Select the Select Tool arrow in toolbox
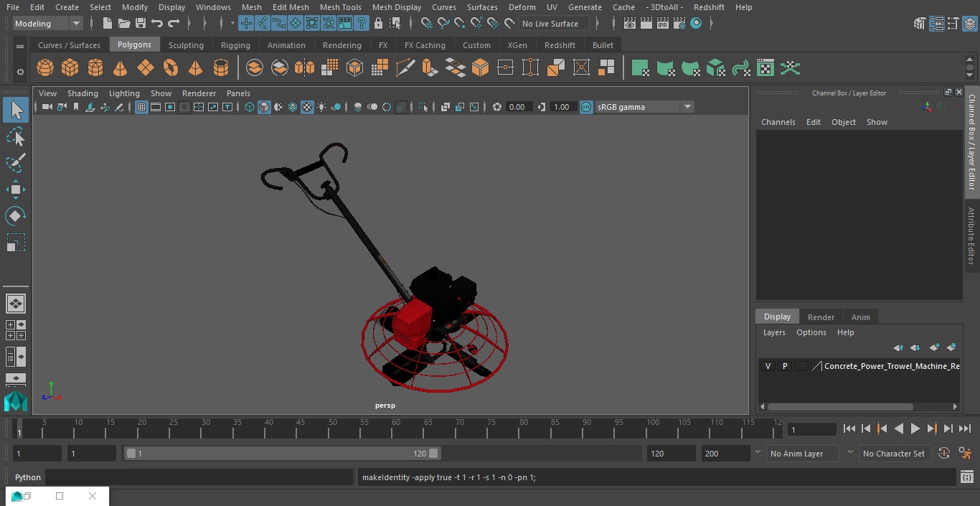This screenshot has width=980, height=506. pyautogui.click(x=16, y=110)
